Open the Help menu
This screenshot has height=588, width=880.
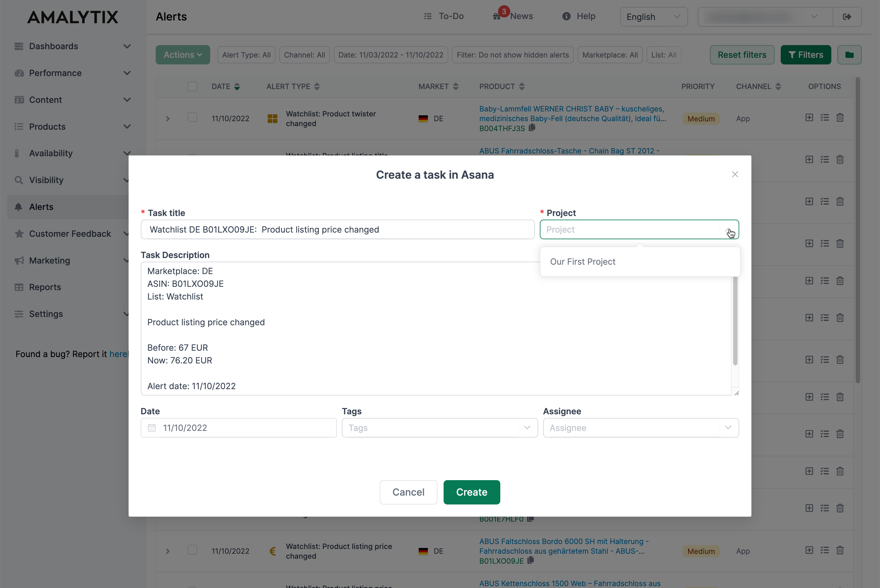pyautogui.click(x=579, y=16)
